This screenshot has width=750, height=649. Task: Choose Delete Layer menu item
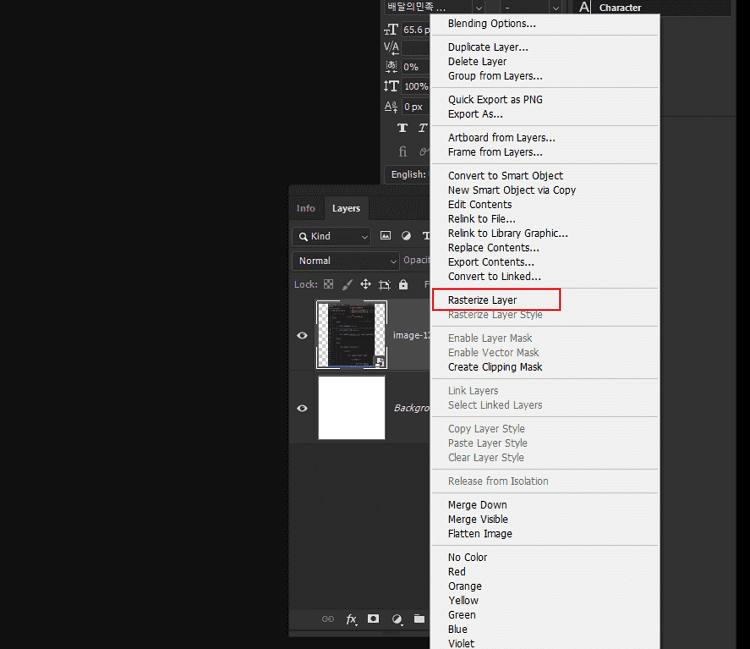pyautogui.click(x=545, y=62)
